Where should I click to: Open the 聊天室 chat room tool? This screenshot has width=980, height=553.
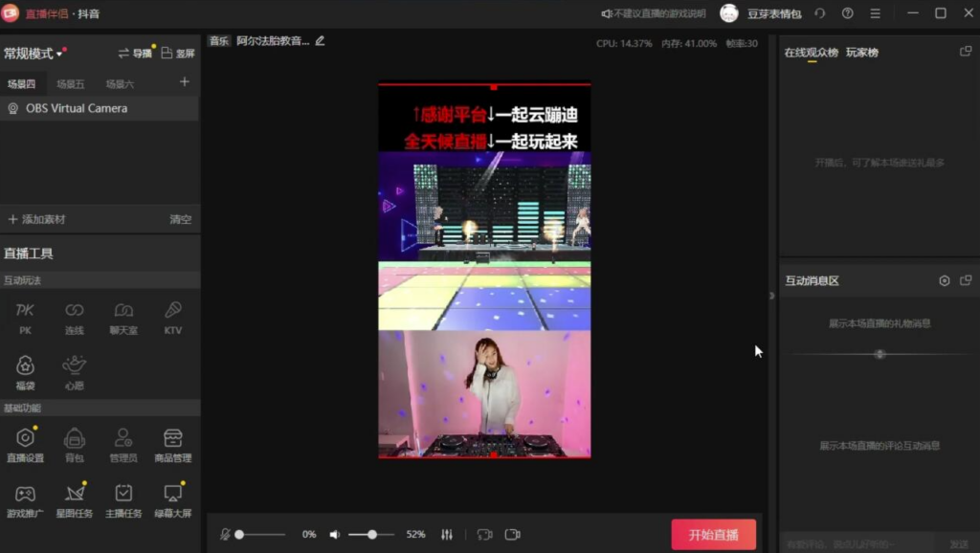click(x=123, y=318)
